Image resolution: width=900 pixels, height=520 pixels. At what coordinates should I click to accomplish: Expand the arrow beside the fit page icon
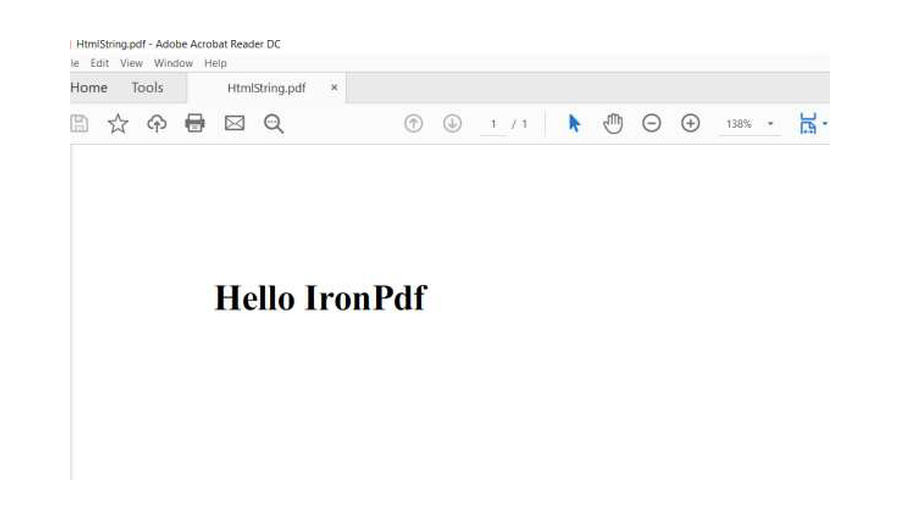[825, 123]
